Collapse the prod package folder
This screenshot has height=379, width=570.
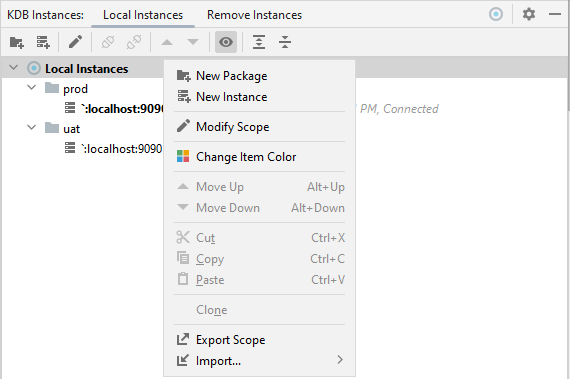point(32,88)
